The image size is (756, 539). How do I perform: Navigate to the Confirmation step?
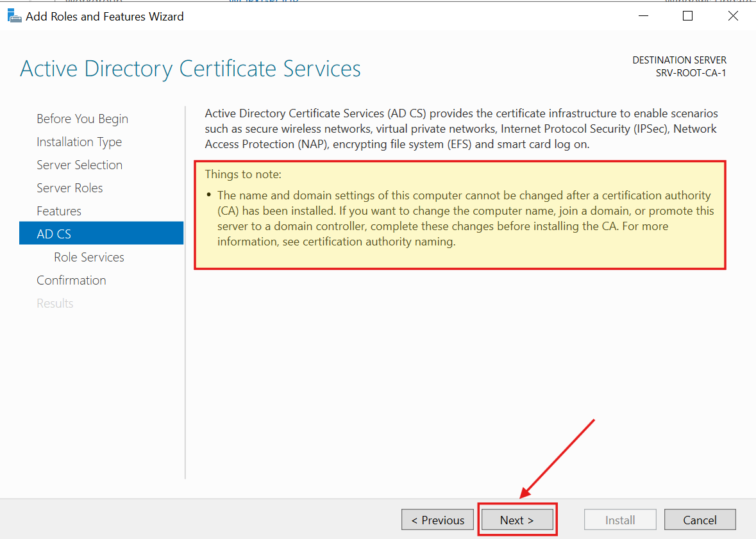point(71,280)
